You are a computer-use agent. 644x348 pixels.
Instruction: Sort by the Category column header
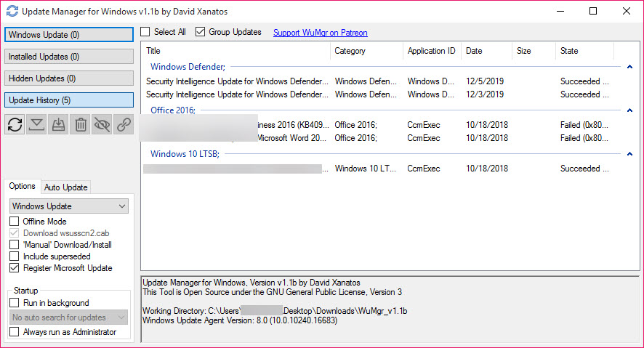(367, 51)
